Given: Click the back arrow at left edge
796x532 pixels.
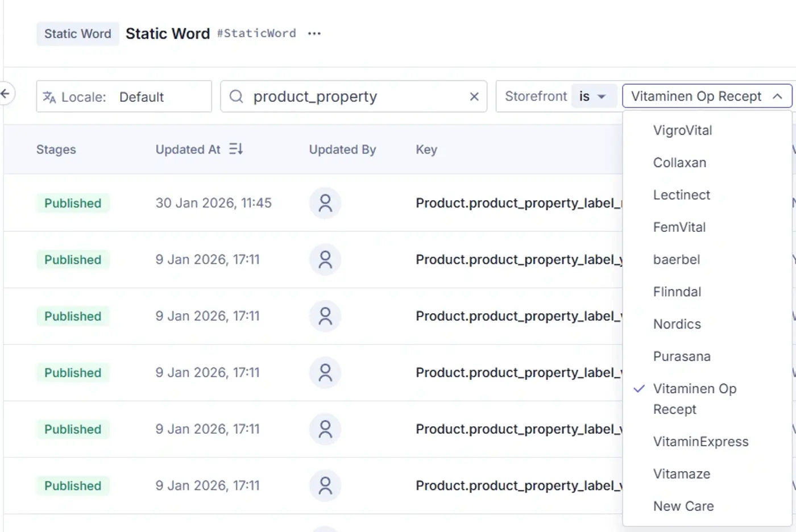Looking at the screenshot, I should (5, 94).
